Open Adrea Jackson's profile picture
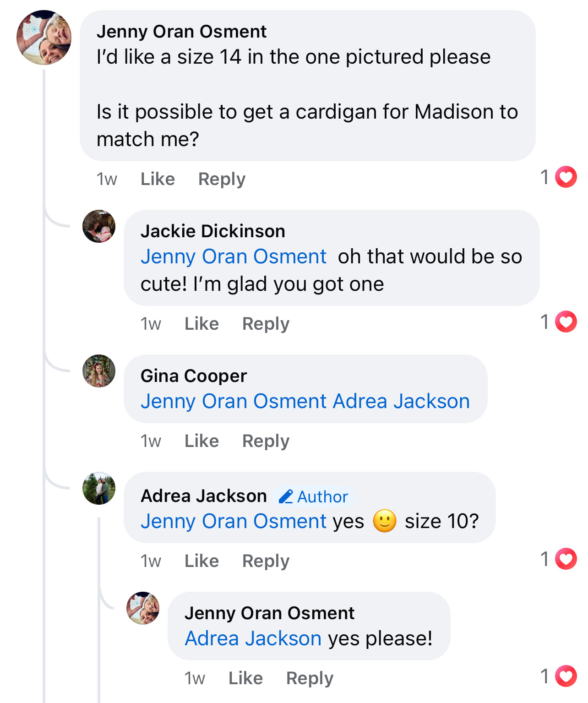The height and width of the screenshot is (703, 588). click(99, 488)
